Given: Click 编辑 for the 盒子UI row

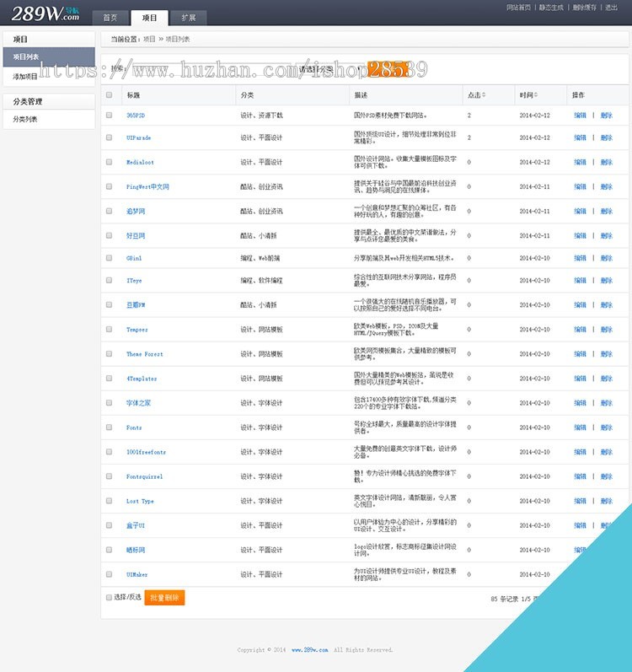Looking at the screenshot, I should (x=580, y=525).
